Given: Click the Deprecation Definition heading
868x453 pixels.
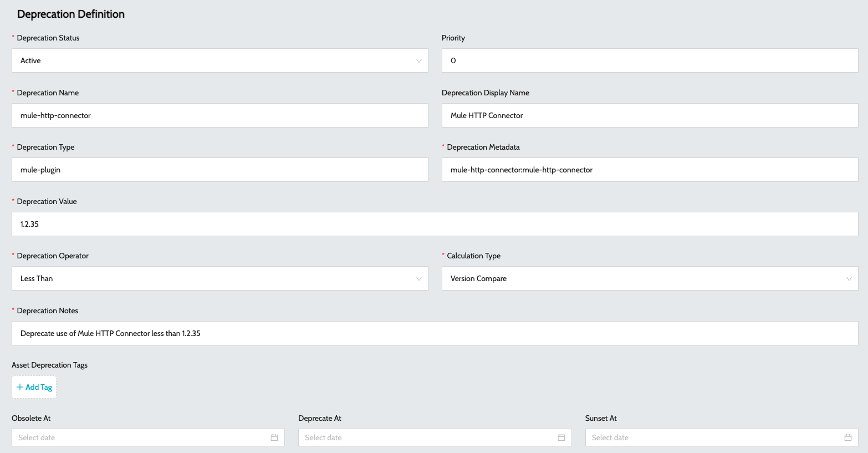Looking at the screenshot, I should tap(71, 14).
